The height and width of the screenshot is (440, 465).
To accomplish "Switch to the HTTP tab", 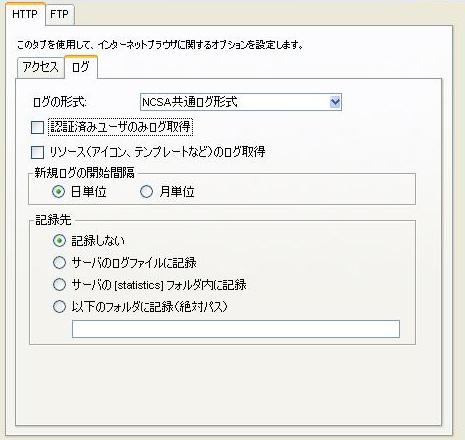I will point(25,14).
